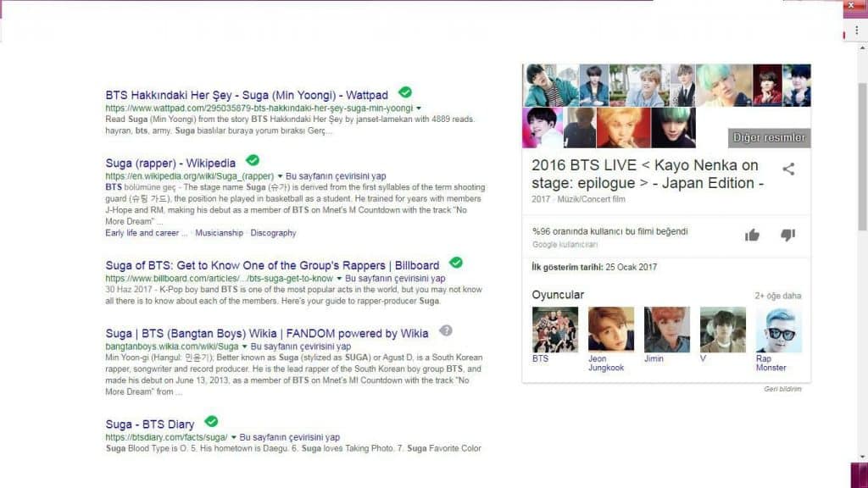Click the Geri bildirim feedback link
868x488 pixels.
782,389
